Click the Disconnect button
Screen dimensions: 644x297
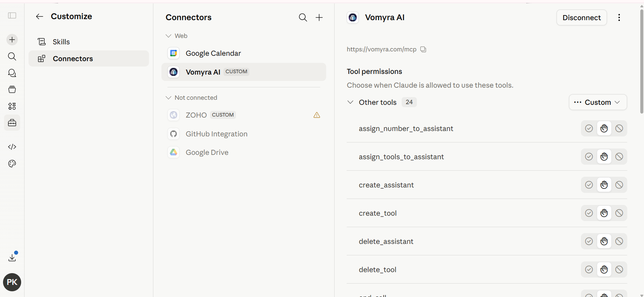click(582, 17)
